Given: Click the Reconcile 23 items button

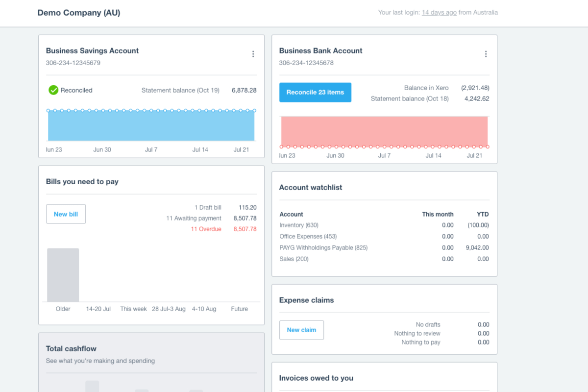Looking at the screenshot, I should [315, 92].
